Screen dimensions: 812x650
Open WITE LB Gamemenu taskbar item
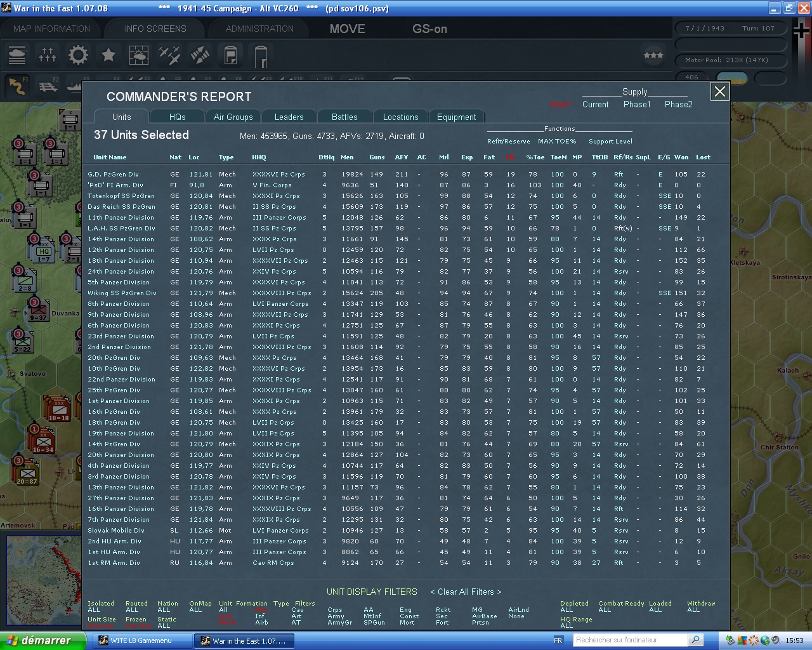point(141,640)
